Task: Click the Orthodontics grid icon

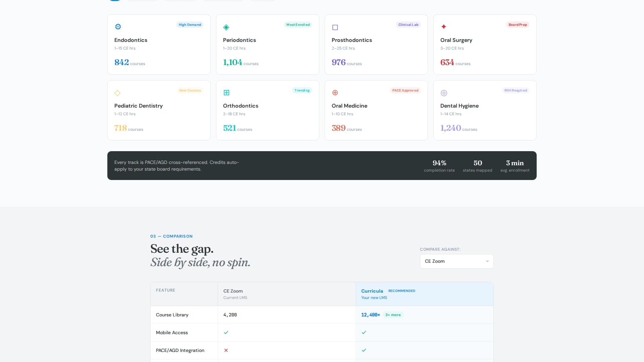Action: coord(226,93)
